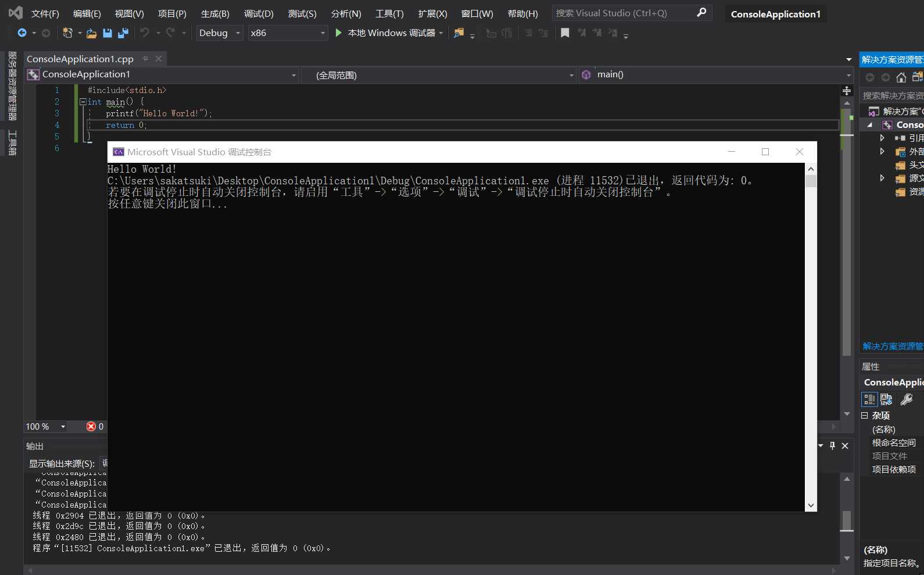Click the Save All icon
The image size is (924, 575).
[x=123, y=33]
